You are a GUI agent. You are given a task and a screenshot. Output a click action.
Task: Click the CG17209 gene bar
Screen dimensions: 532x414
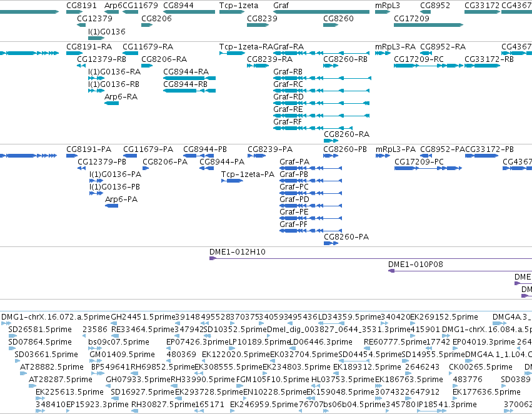428,25
